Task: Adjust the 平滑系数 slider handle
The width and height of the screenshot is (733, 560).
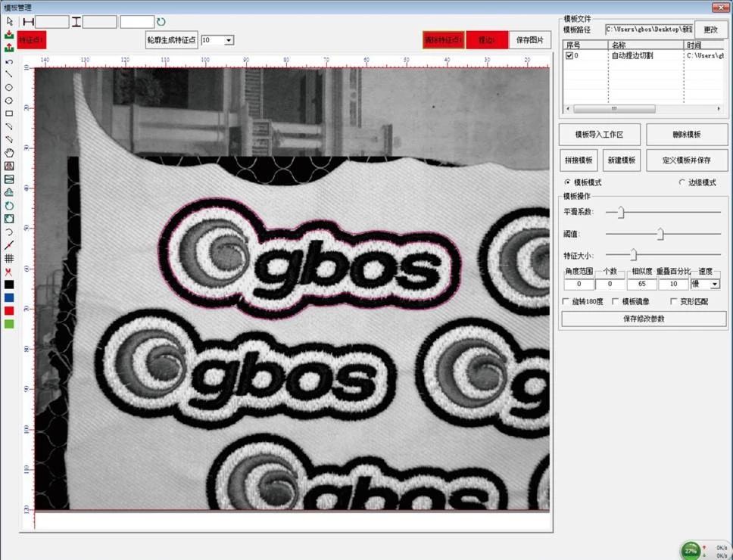Action: [621, 212]
